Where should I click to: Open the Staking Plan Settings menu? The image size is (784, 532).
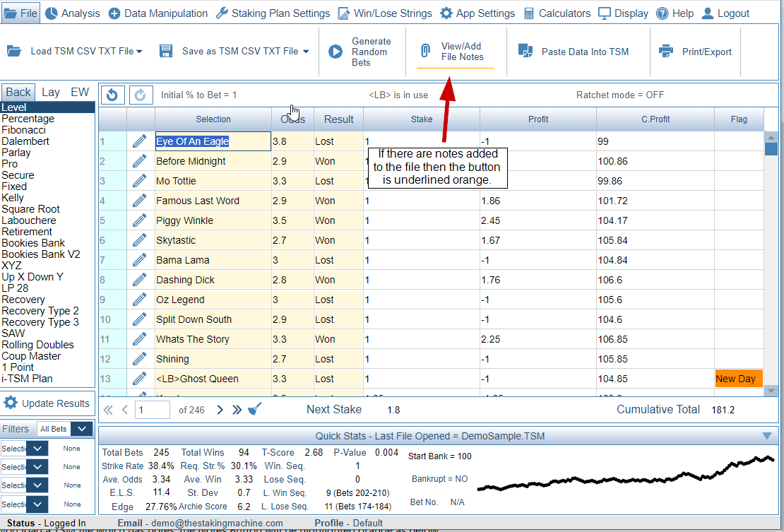[x=273, y=13]
